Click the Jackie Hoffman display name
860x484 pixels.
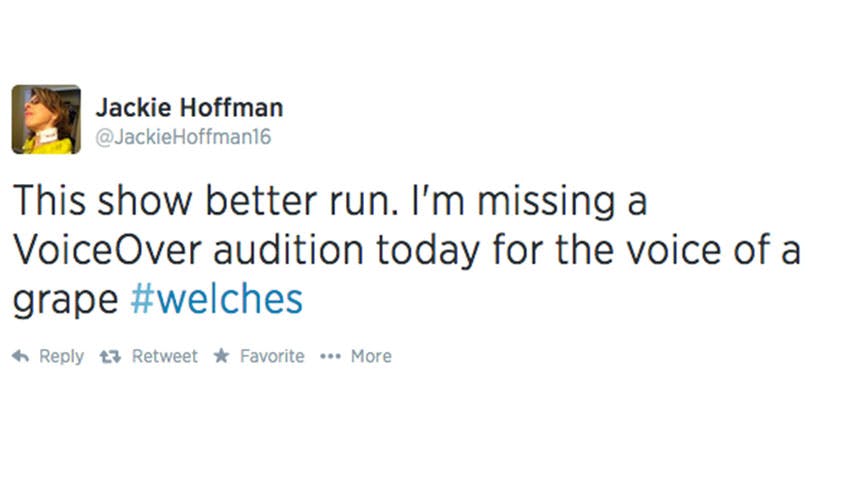(189, 107)
